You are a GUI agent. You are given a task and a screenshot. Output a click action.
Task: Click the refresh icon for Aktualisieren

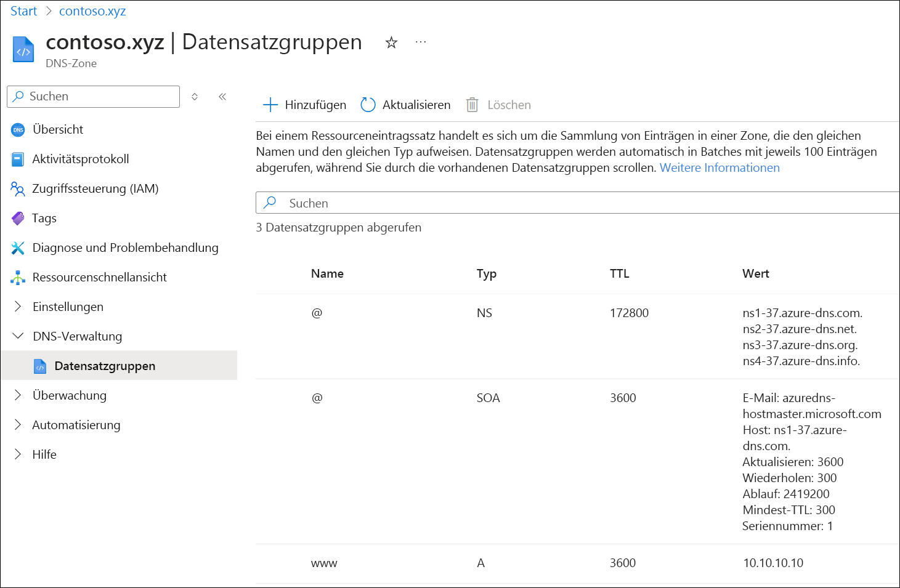pyautogui.click(x=368, y=105)
